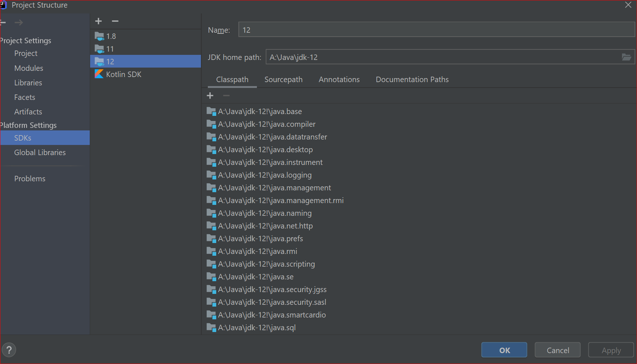Screen dimensions: 637x364
Task: Navigate forward with arrow icon
Action: [19, 23]
